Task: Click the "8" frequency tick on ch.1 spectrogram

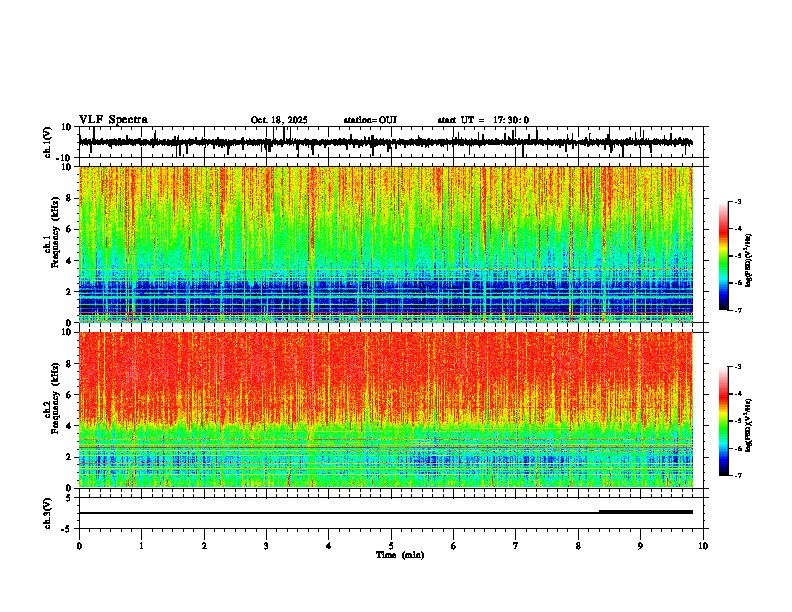Action: coord(70,198)
